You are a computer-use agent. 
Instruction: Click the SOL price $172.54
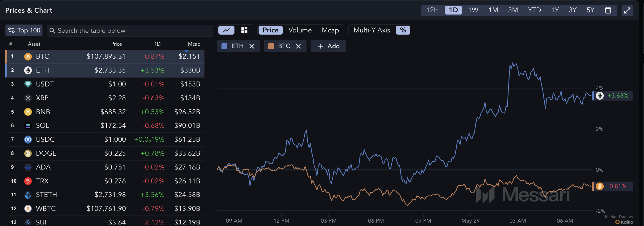[x=113, y=126]
